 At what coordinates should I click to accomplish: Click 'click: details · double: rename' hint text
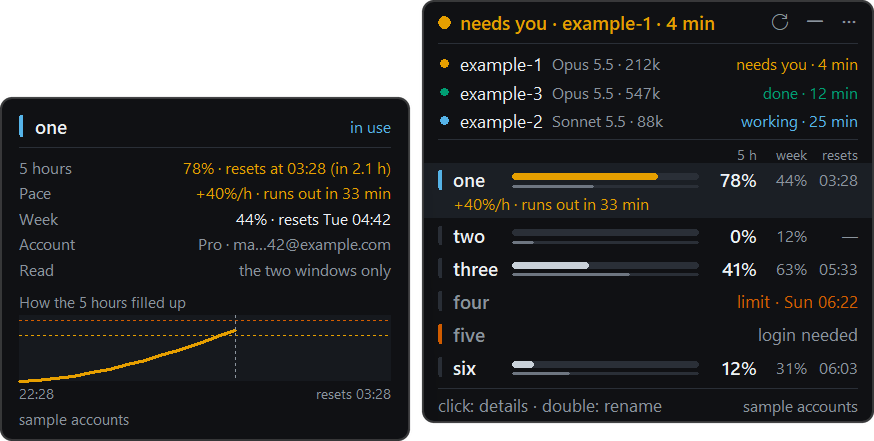point(550,406)
